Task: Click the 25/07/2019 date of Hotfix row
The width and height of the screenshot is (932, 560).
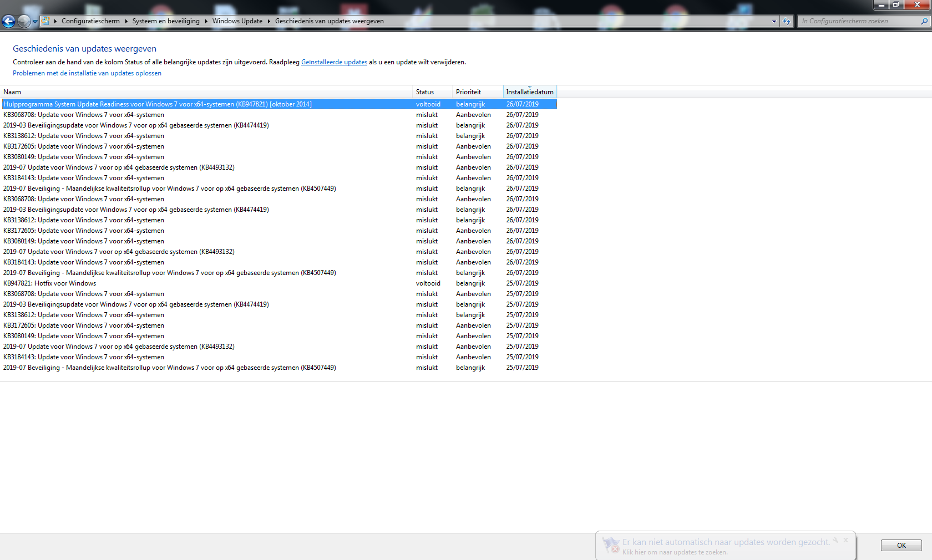Action: pyautogui.click(x=522, y=283)
